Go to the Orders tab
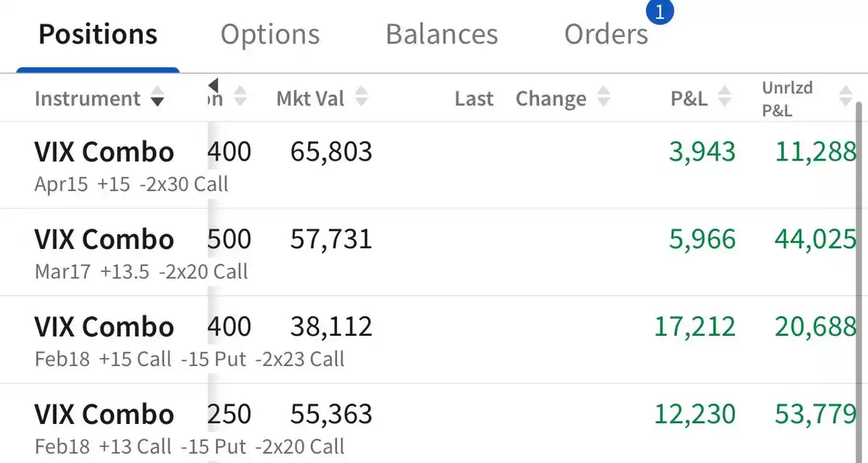 606,35
